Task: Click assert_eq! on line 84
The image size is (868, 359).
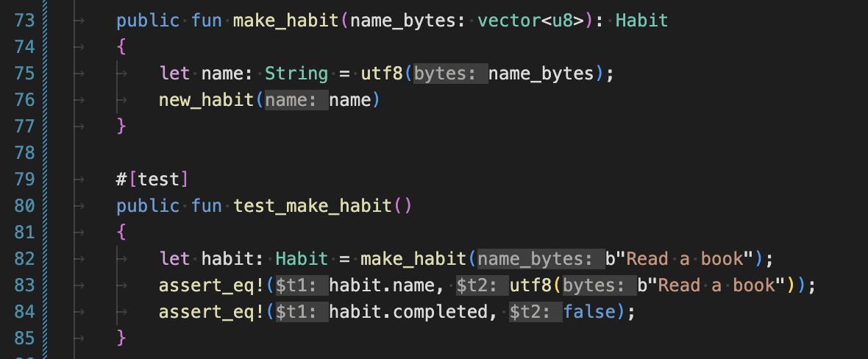Action: coord(211,312)
